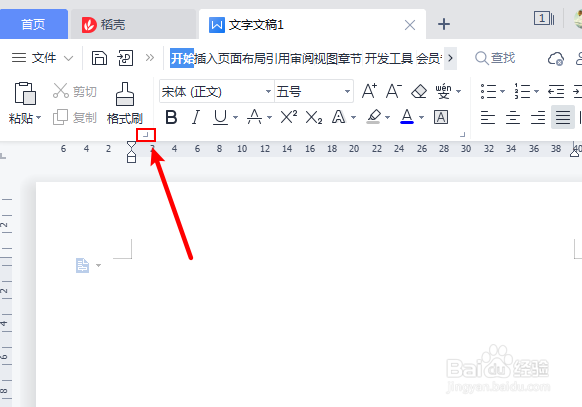Open font group dialog launcher corner
The width and height of the screenshot is (582, 407).
pos(462,135)
